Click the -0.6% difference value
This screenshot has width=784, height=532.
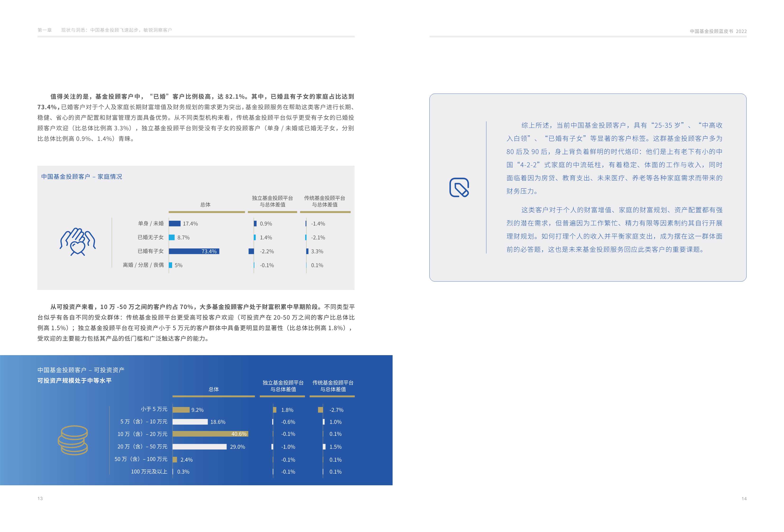click(288, 422)
